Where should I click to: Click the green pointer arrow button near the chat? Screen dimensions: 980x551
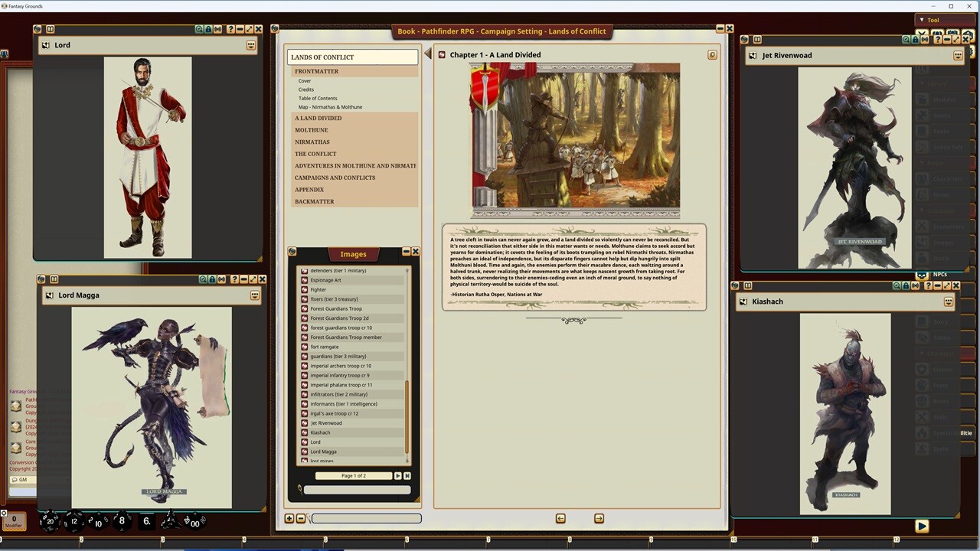(x=922, y=526)
